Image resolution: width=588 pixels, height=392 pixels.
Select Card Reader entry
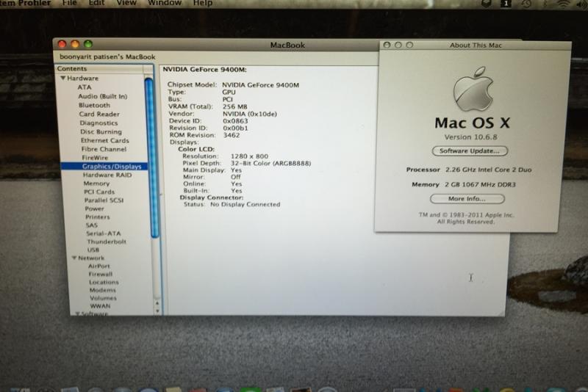(x=99, y=114)
